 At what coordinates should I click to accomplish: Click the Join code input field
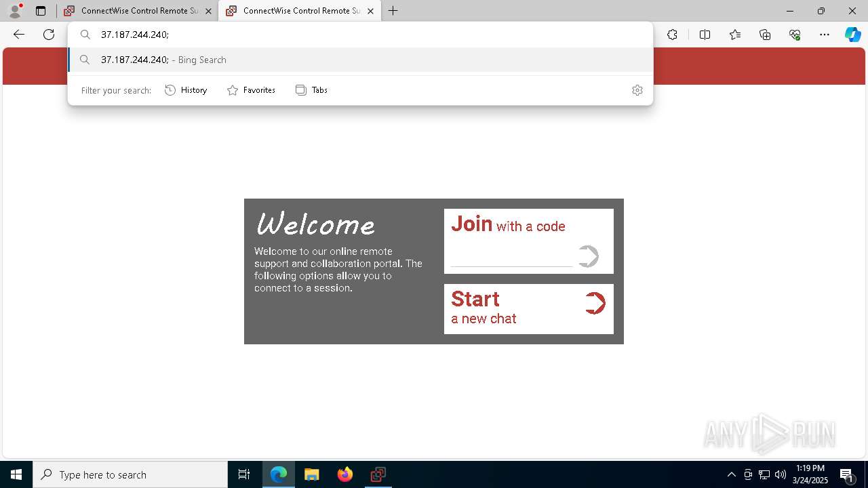click(511, 257)
